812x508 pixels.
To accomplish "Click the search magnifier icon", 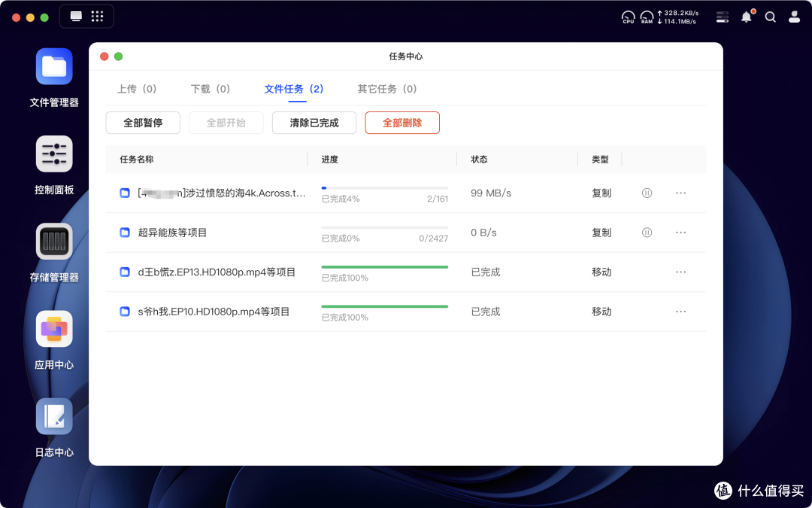I will (770, 17).
